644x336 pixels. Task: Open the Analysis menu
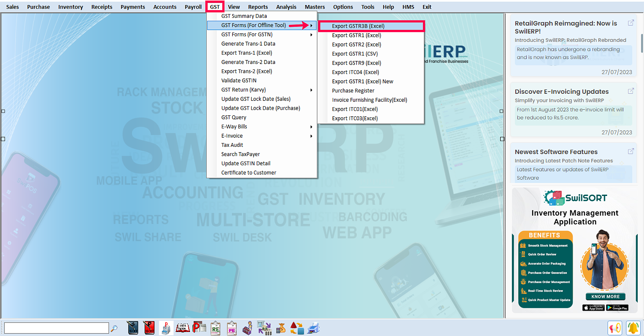tap(286, 7)
